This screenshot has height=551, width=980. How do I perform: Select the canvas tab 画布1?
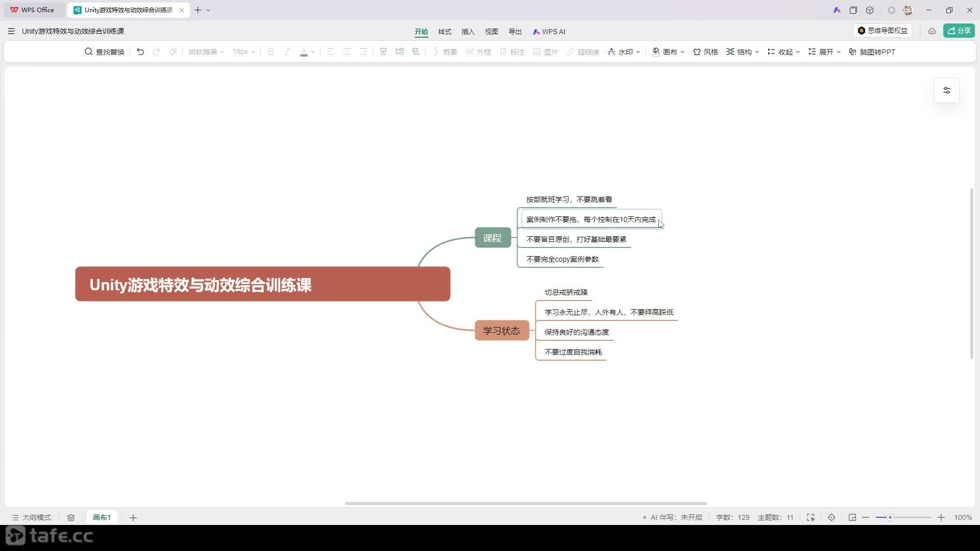(102, 517)
